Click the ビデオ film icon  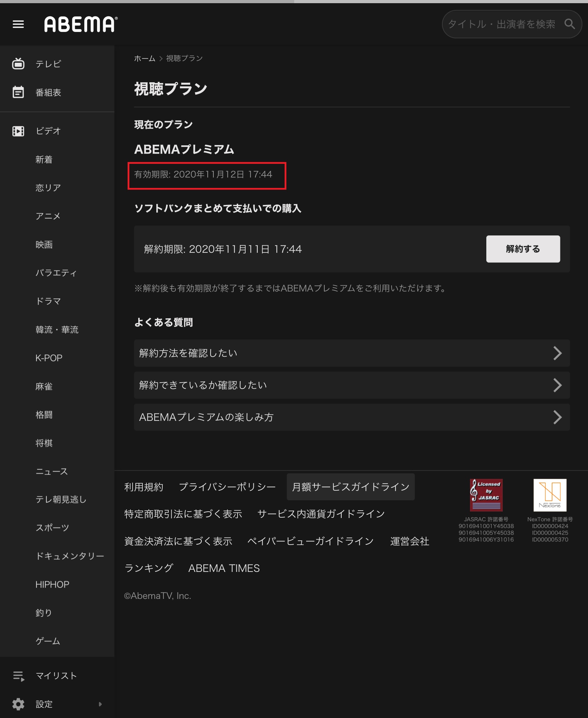[x=18, y=131]
